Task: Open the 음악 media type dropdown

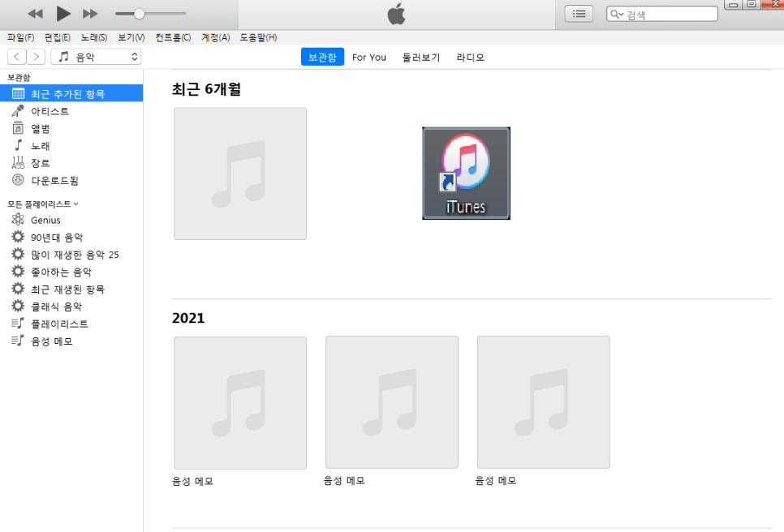Action: click(x=96, y=57)
